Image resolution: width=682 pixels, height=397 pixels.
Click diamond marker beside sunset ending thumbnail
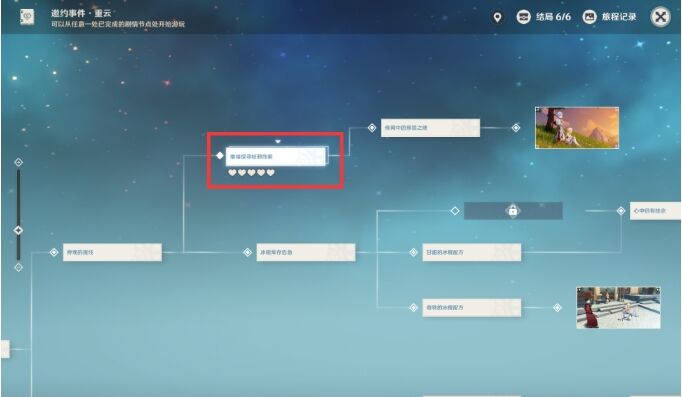click(516, 128)
